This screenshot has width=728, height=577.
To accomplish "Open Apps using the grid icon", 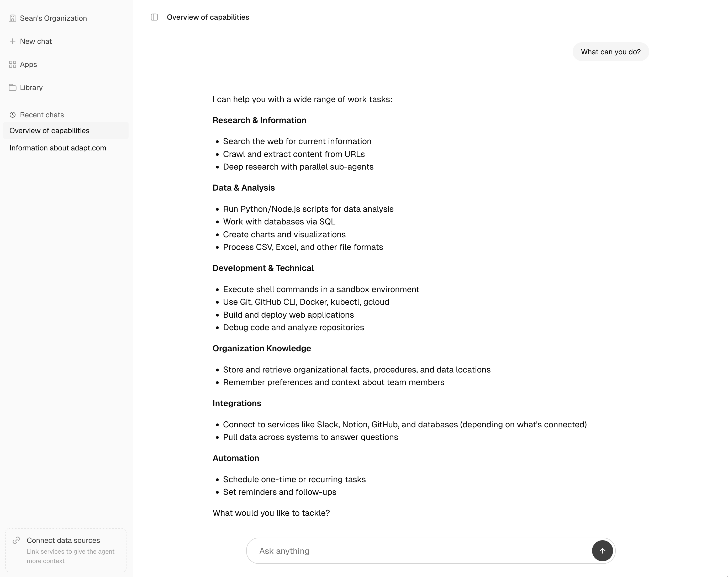I will 13,64.
